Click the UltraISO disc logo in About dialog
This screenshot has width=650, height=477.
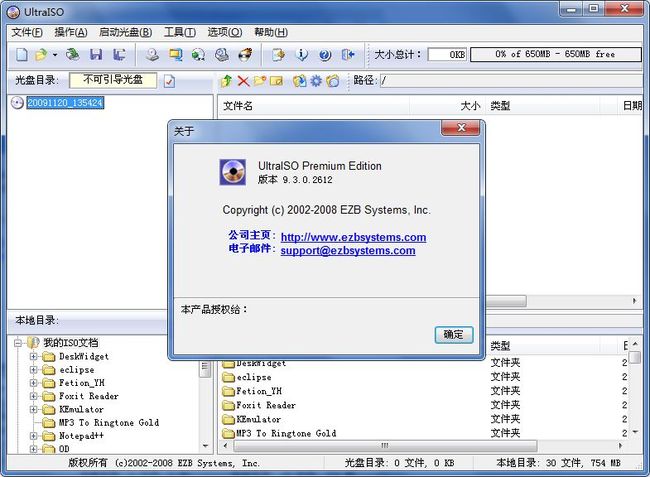[233, 172]
